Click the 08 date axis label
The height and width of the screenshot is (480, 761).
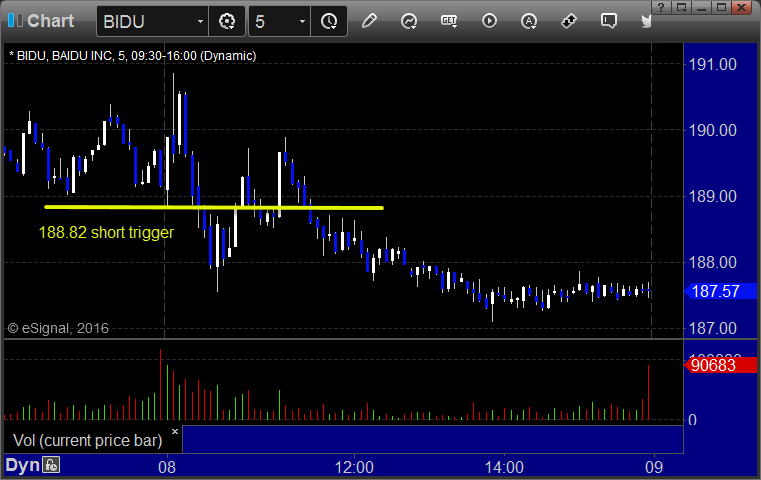click(167, 467)
